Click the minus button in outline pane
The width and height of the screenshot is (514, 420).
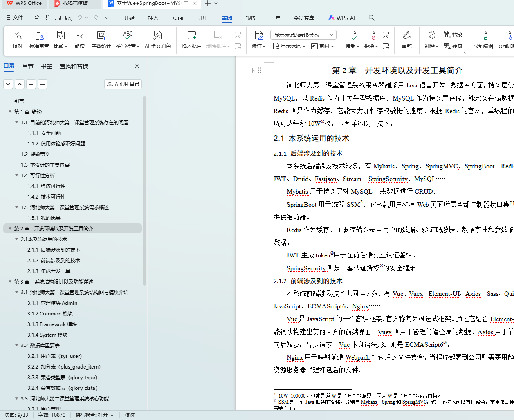click(x=43, y=84)
